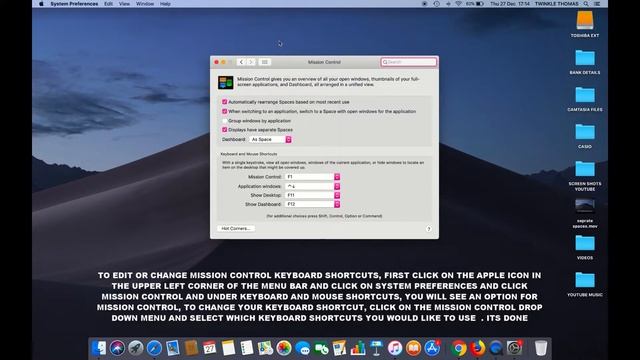
Task: Open Notes yellow pad icon in dock
Action: 228,348
